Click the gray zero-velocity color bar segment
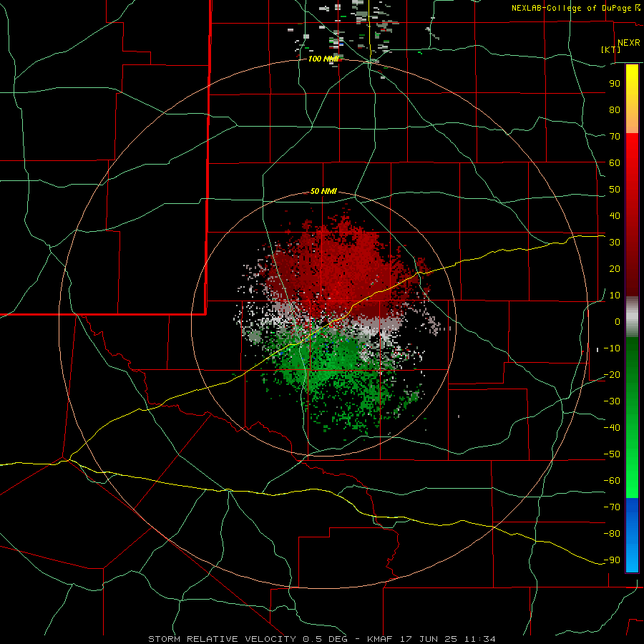644x644 pixels. (632, 317)
